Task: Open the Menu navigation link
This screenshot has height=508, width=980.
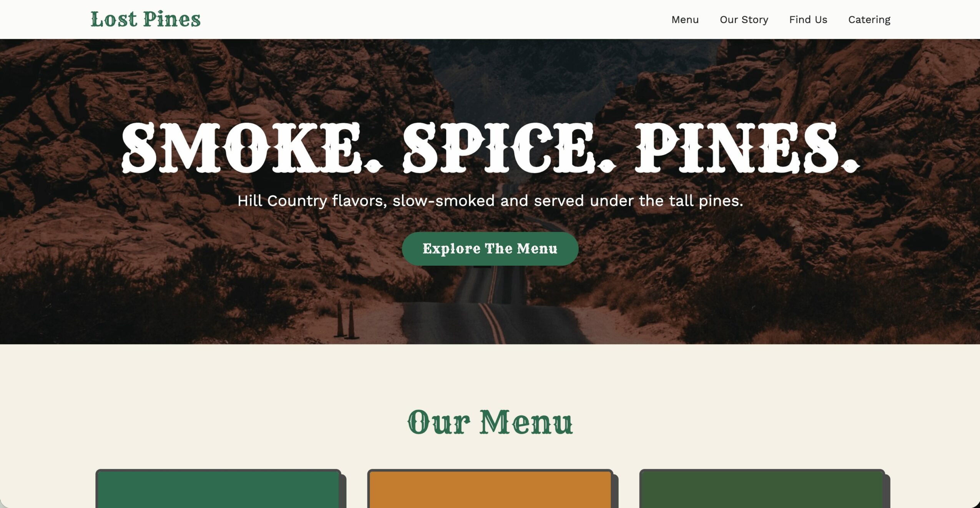Action: click(x=685, y=20)
